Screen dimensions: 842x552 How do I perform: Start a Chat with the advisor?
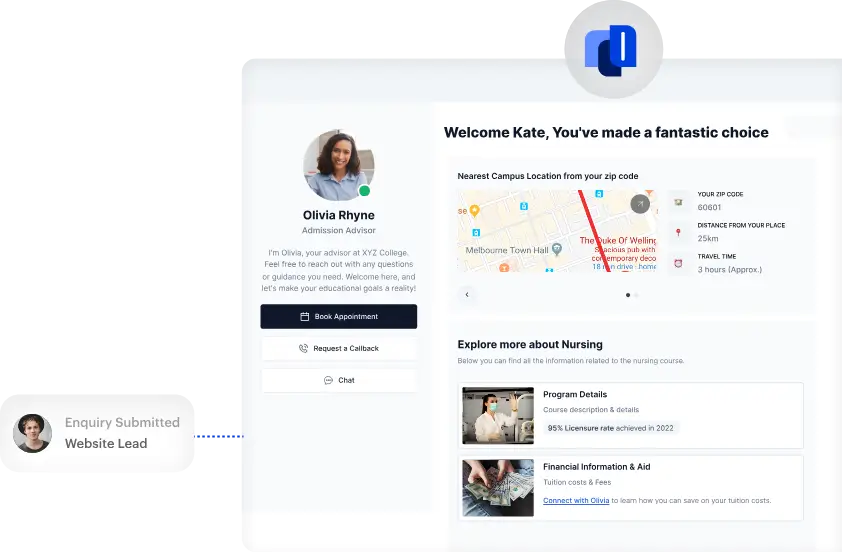point(339,380)
